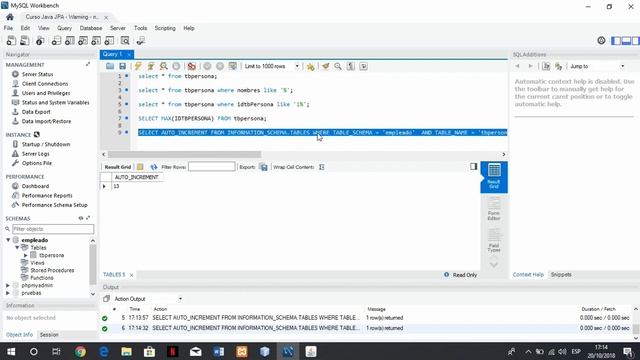
Task: Click the reconnect to DBMS icon
Action: point(141,41)
